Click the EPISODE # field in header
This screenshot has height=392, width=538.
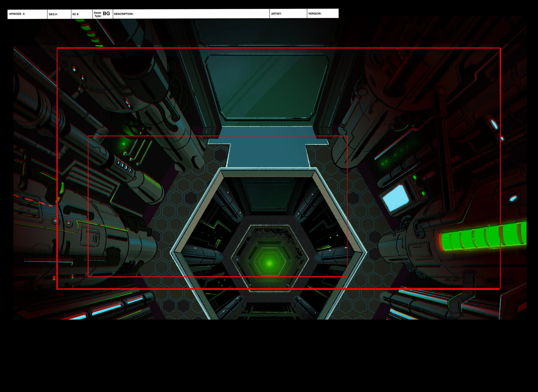click(x=27, y=14)
